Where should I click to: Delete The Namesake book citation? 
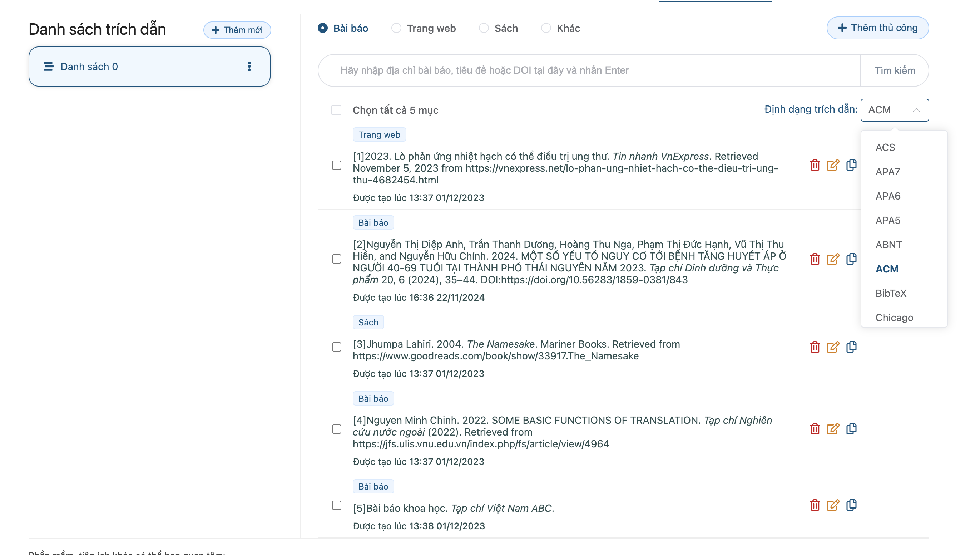click(815, 347)
